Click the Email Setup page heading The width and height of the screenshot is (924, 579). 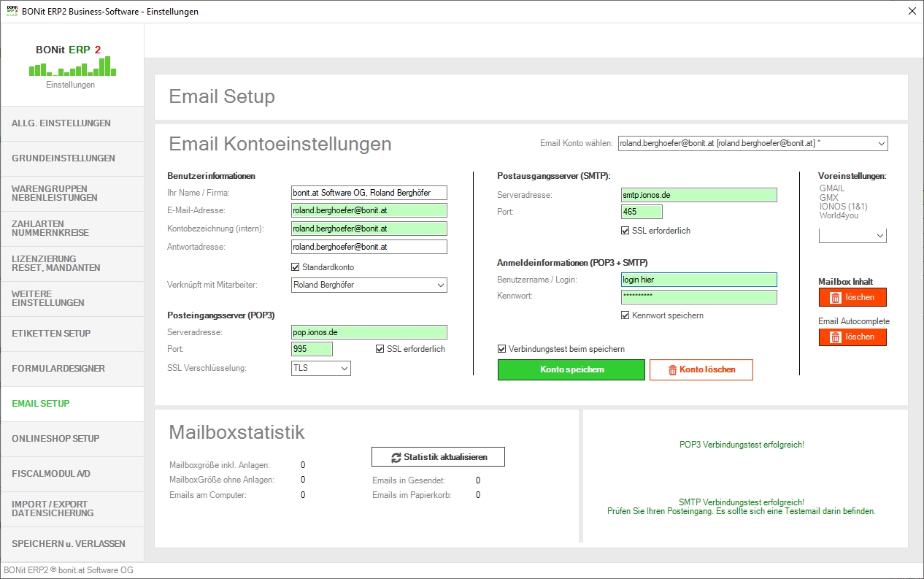[222, 96]
